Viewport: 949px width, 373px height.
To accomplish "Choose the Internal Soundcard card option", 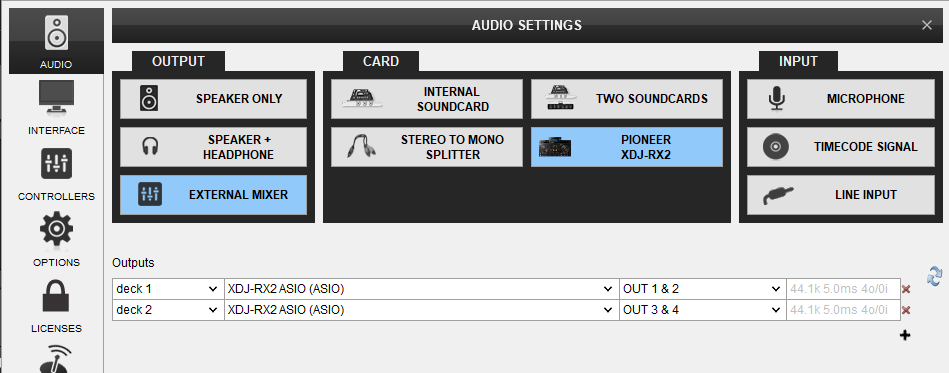I will [427, 99].
